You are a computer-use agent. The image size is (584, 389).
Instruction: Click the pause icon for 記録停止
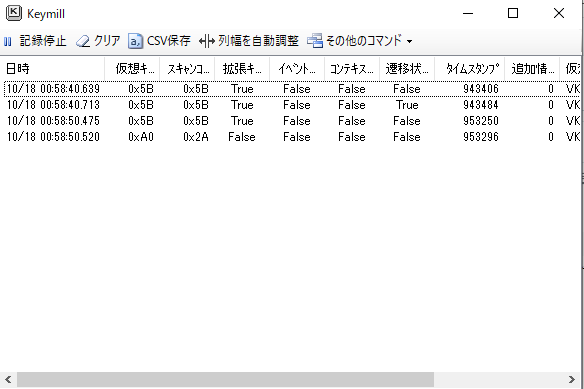click(x=8, y=41)
